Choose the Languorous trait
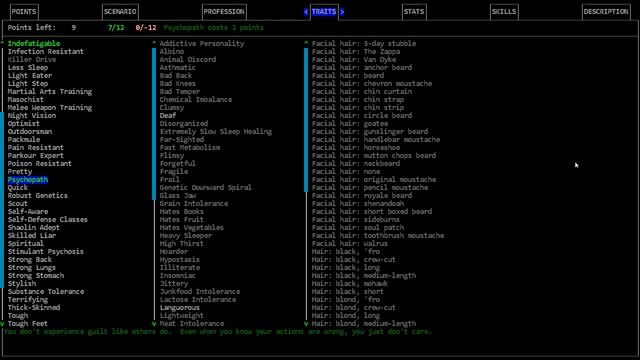The height and width of the screenshot is (360, 640). pos(180,307)
